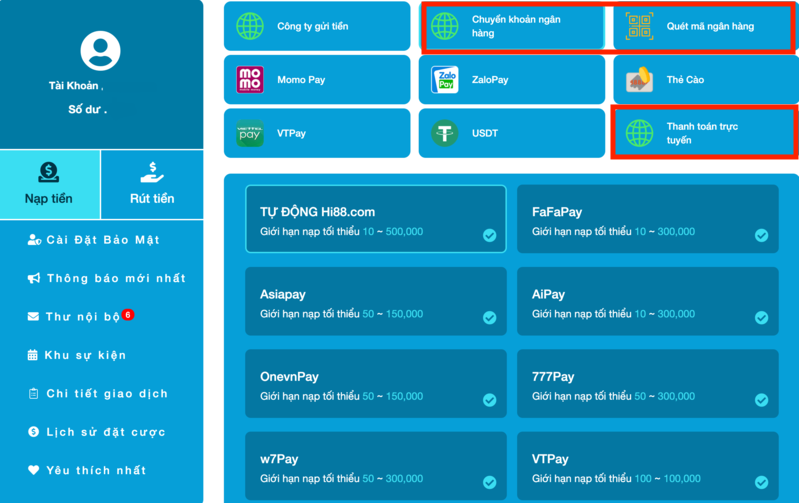Open Khu sự kiện menu item
Viewport: 799px width, 503px height.
pyautogui.click(x=77, y=355)
